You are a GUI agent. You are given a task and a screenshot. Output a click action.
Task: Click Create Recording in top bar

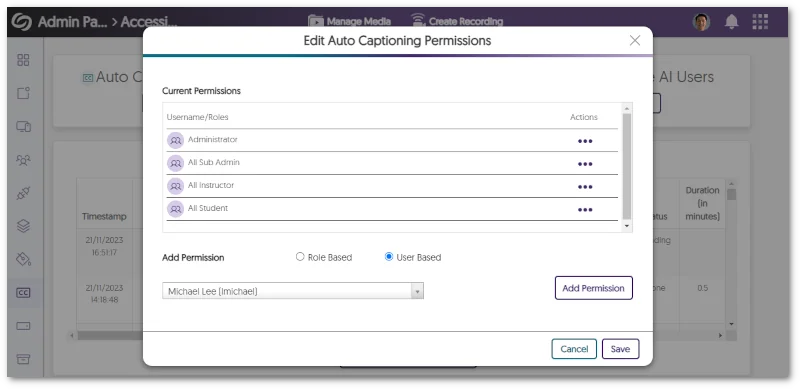pyautogui.click(x=457, y=21)
